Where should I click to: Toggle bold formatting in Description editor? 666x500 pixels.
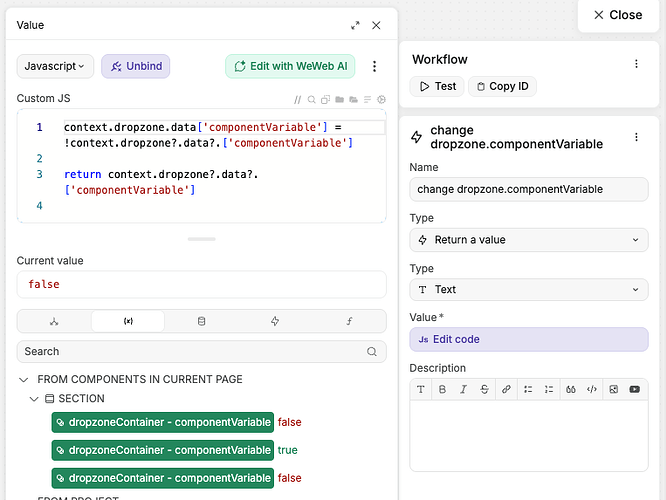tap(442, 389)
